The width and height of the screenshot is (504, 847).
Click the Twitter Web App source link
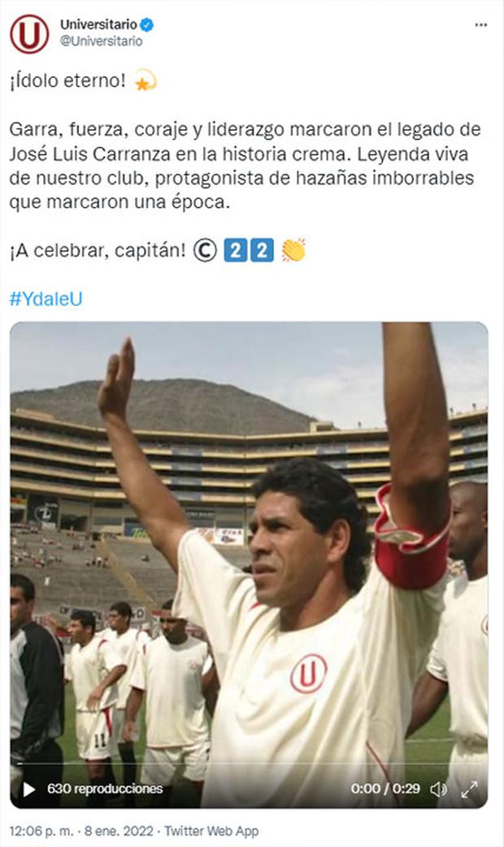pyautogui.click(x=211, y=831)
